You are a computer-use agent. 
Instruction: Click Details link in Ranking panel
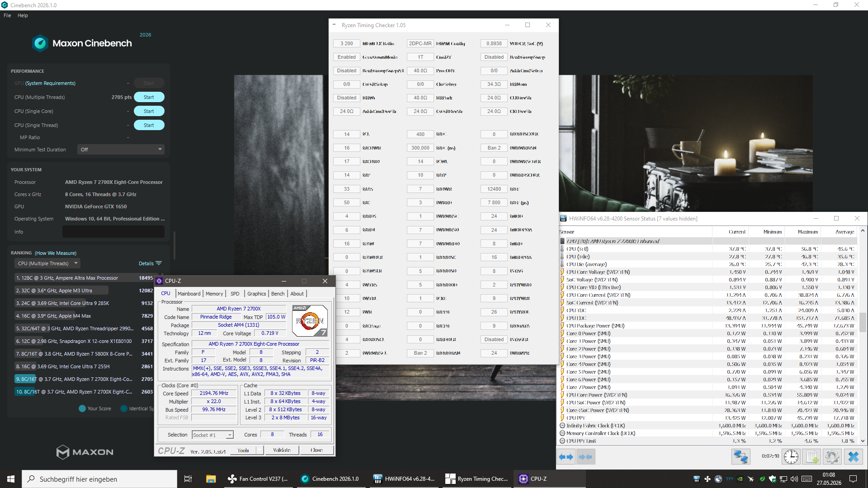point(146,263)
